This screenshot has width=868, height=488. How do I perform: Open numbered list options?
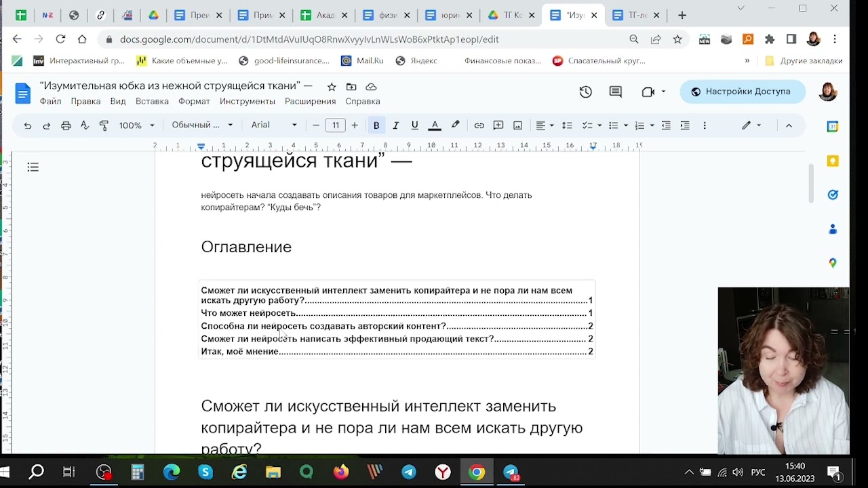coord(644,125)
